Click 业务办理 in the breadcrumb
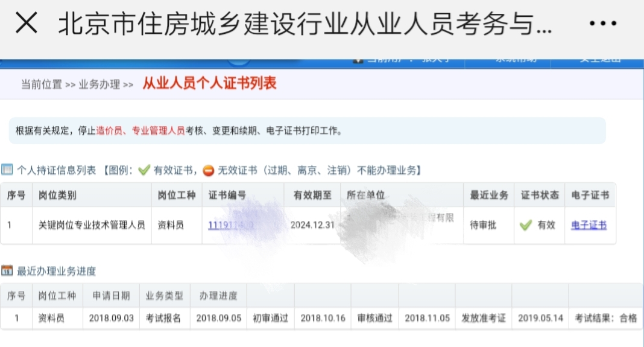The width and height of the screenshot is (644, 347). (99, 84)
